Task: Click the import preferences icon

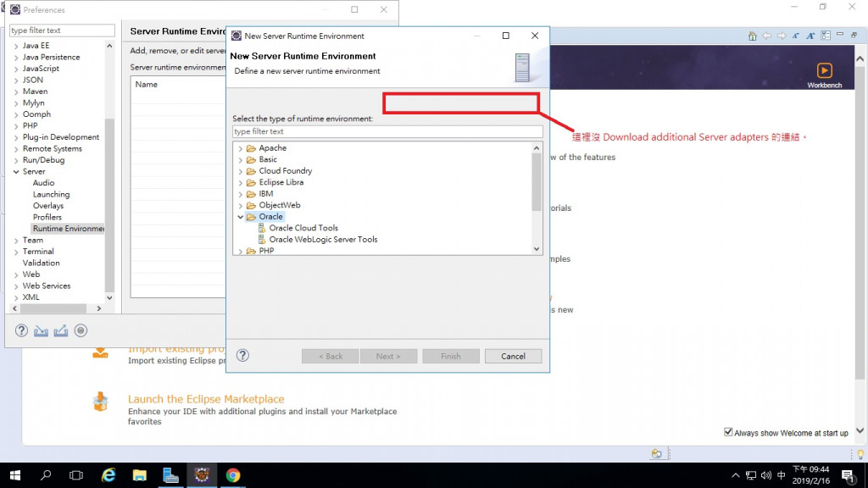Action: pos(41,330)
